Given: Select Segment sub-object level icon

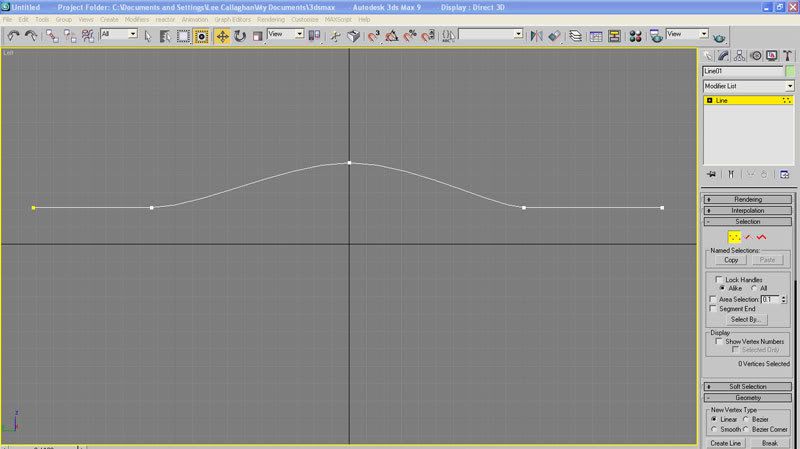Looking at the screenshot, I should (748, 237).
